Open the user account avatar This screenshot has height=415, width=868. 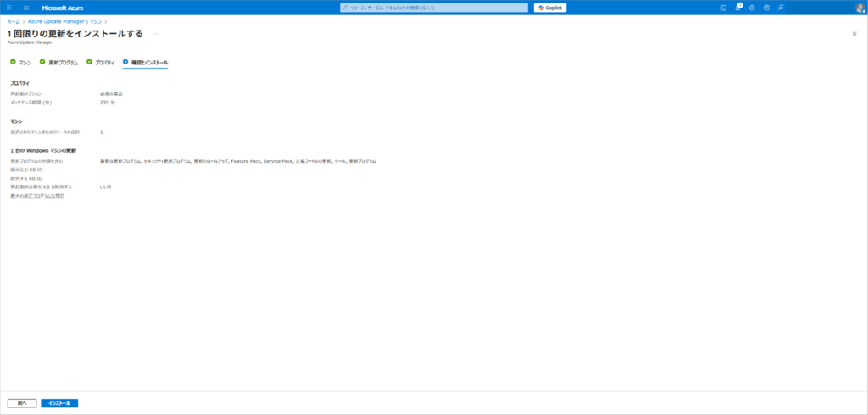coord(860,8)
